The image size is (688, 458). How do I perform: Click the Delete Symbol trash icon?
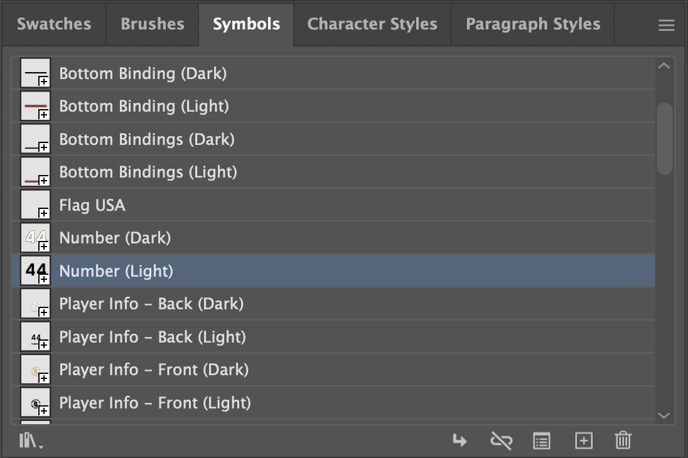[x=623, y=440]
